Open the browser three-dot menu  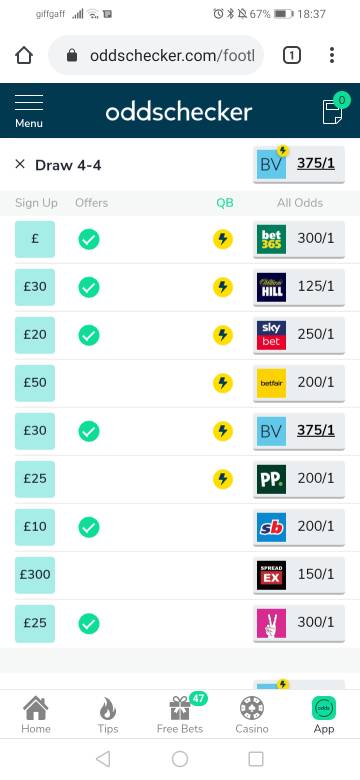[332, 55]
